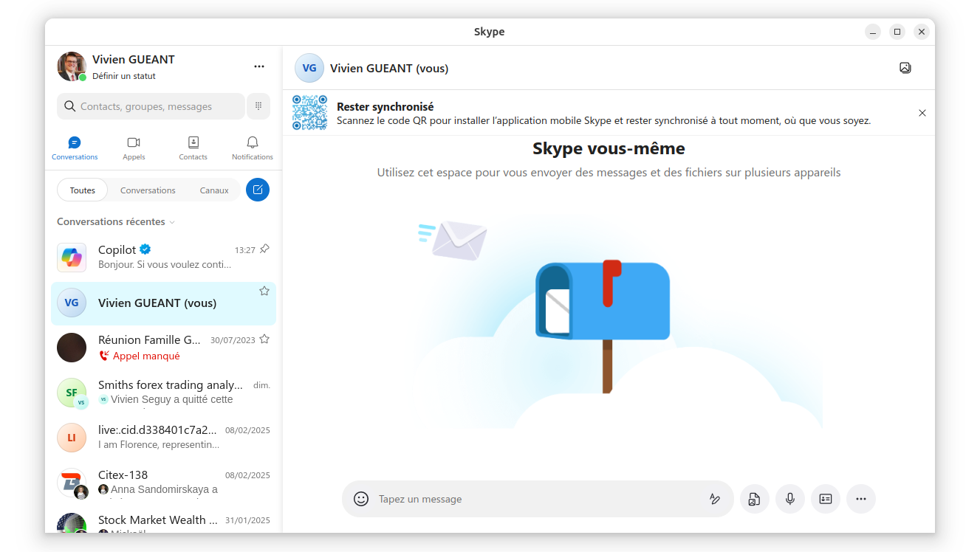Maximize the Skype window
The height and width of the screenshot is (552, 980).
coord(897,32)
